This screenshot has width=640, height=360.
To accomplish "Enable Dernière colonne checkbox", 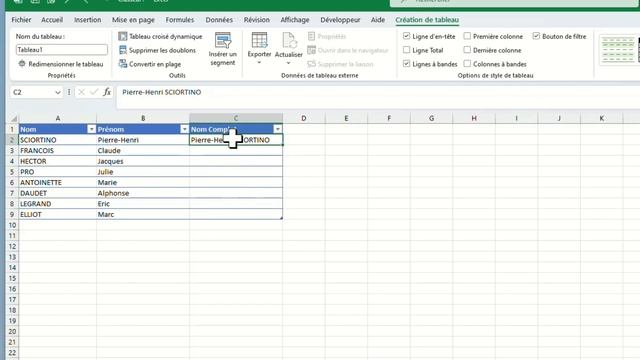I will point(467,50).
